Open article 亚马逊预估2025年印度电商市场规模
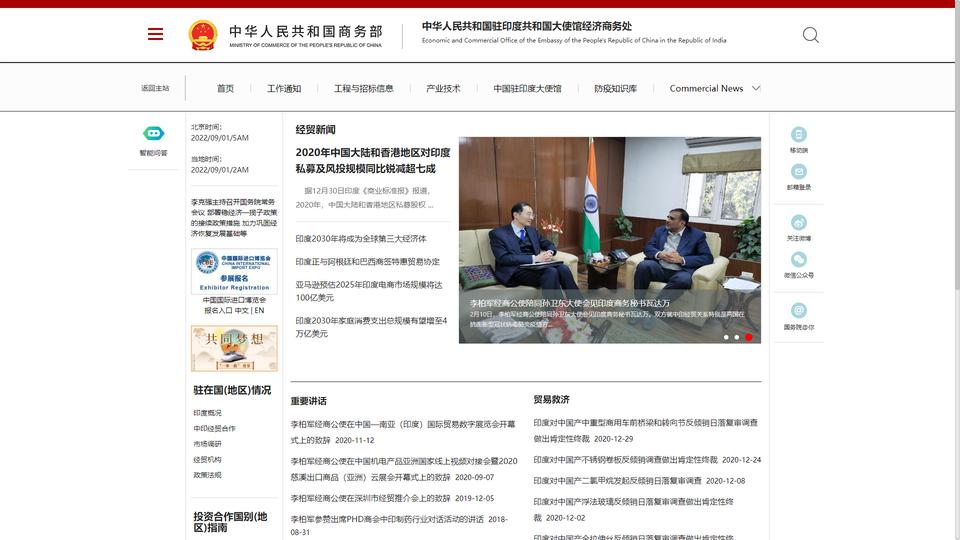 [369, 291]
